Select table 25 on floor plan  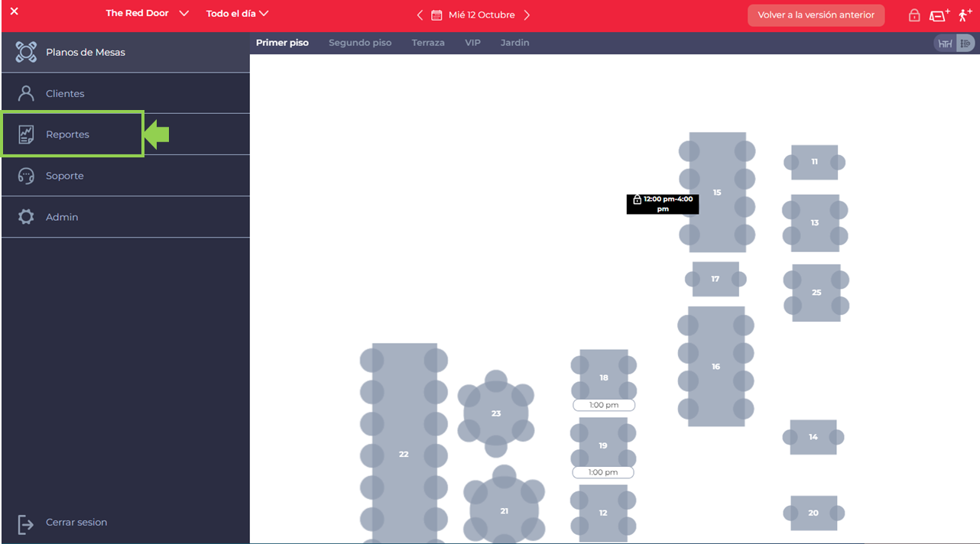click(816, 293)
